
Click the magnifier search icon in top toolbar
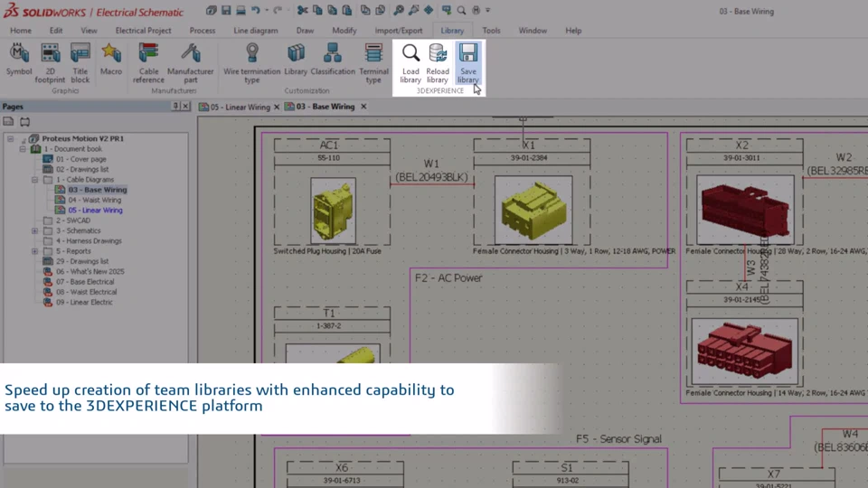pyautogui.click(x=461, y=10)
